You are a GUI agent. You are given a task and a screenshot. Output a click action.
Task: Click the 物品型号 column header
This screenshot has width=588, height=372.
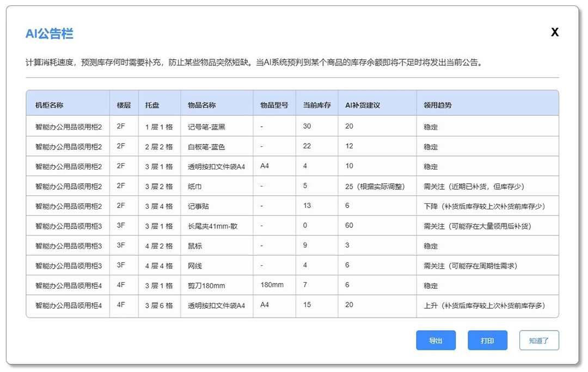tap(274, 105)
